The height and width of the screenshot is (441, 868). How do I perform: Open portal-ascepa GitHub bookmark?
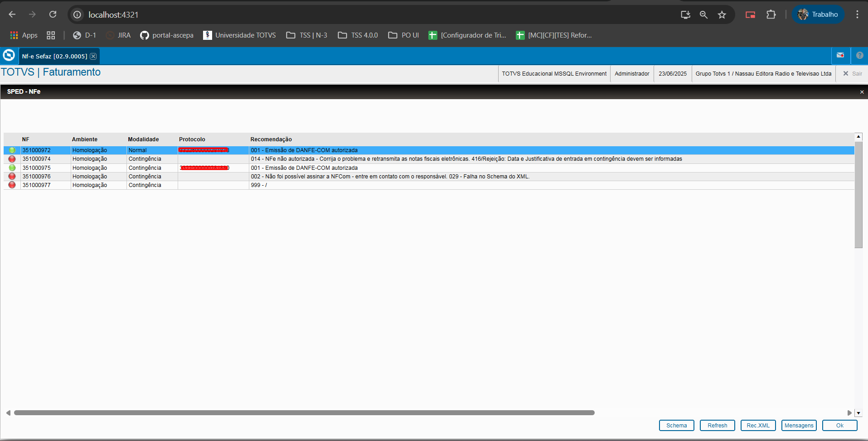point(167,35)
